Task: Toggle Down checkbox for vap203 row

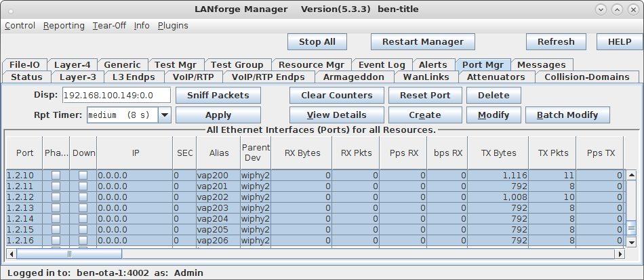Action: point(83,207)
